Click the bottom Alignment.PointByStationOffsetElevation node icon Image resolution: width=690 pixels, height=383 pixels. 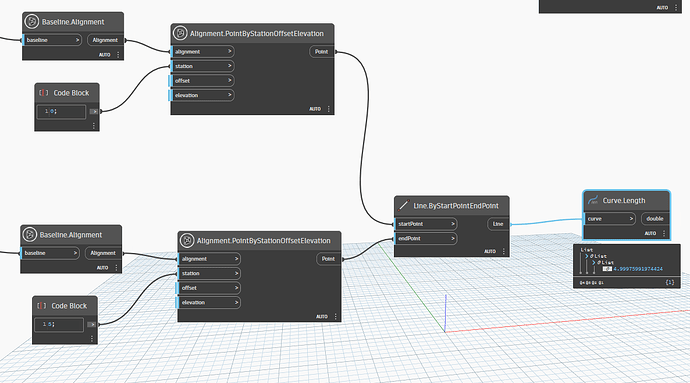tap(187, 240)
